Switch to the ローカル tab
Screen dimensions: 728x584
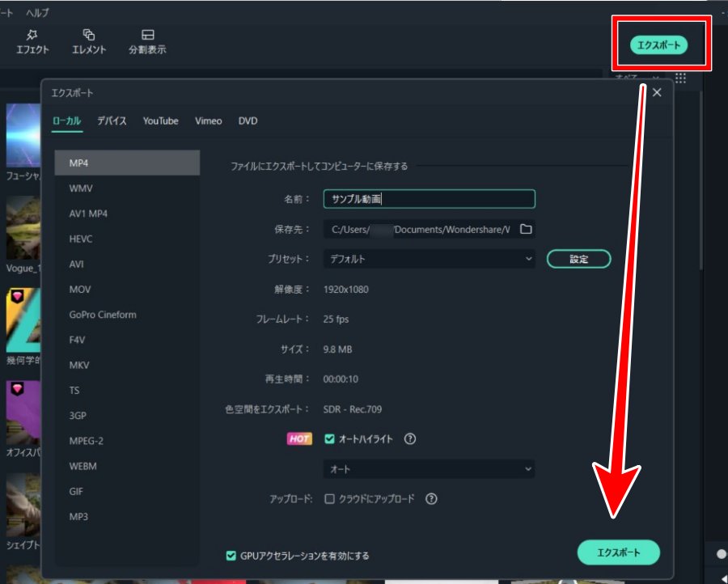(67, 121)
